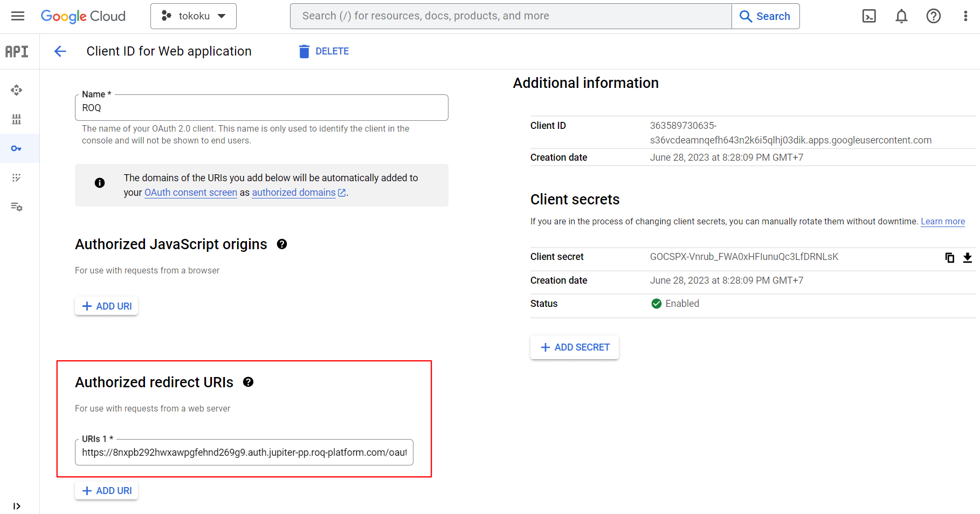Open the tokoku project picker
The image size is (980, 514).
193,16
